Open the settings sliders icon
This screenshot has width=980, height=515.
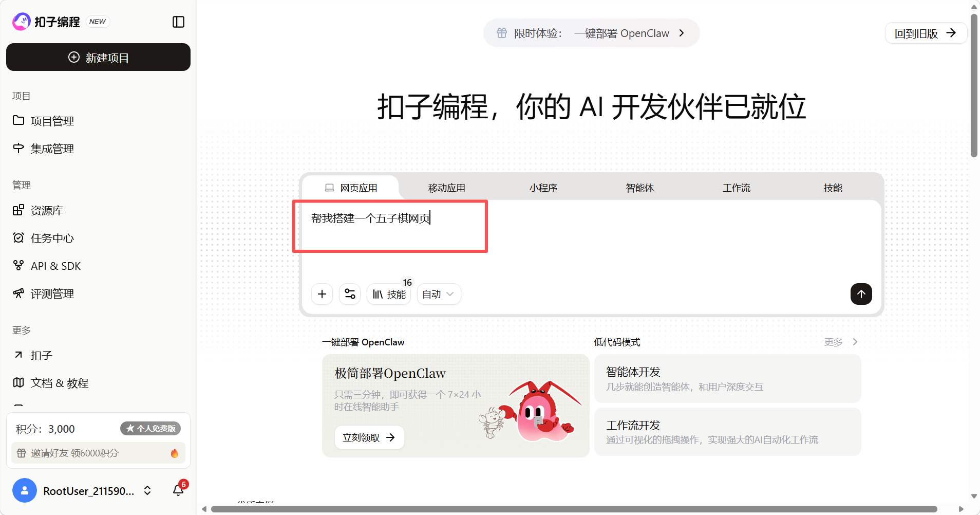coord(350,294)
